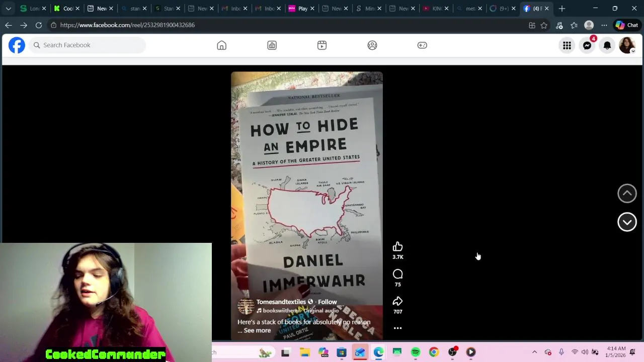The height and width of the screenshot is (362, 644).
Task: Open comments on the reel (75)
Action: [x=397, y=274]
